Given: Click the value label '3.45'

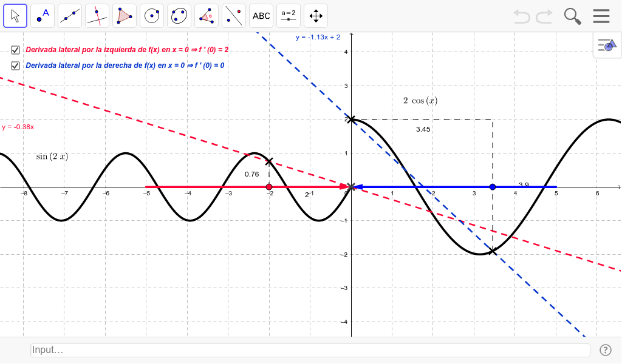Looking at the screenshot, I should [x=423, y=129].
